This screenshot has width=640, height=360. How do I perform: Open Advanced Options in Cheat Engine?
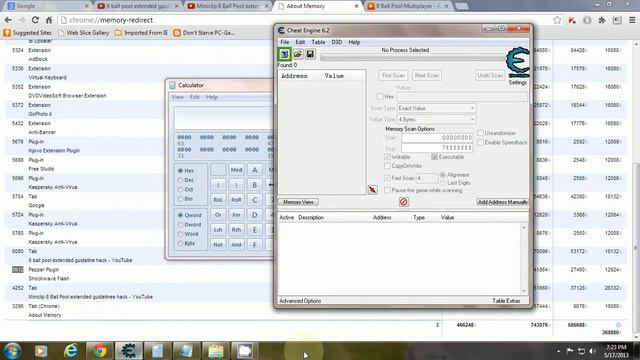tap(300, 301)
